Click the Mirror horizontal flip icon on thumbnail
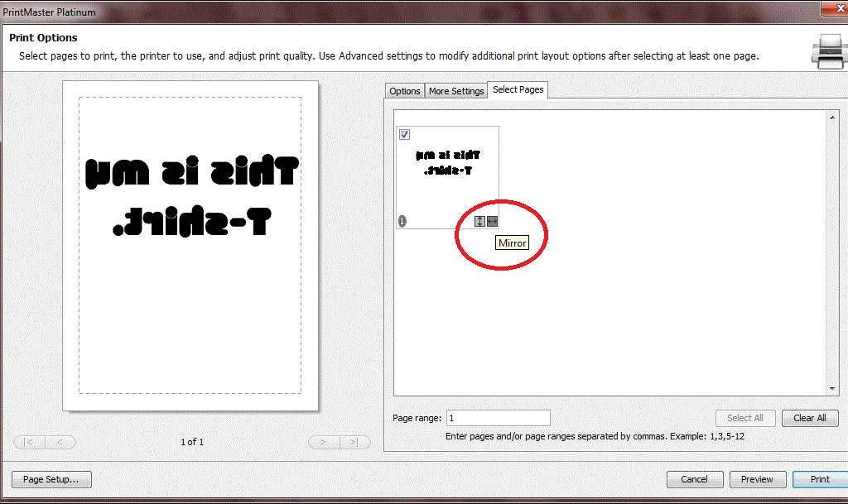This screenshot has width=848, height=504. tap(493, 221)
